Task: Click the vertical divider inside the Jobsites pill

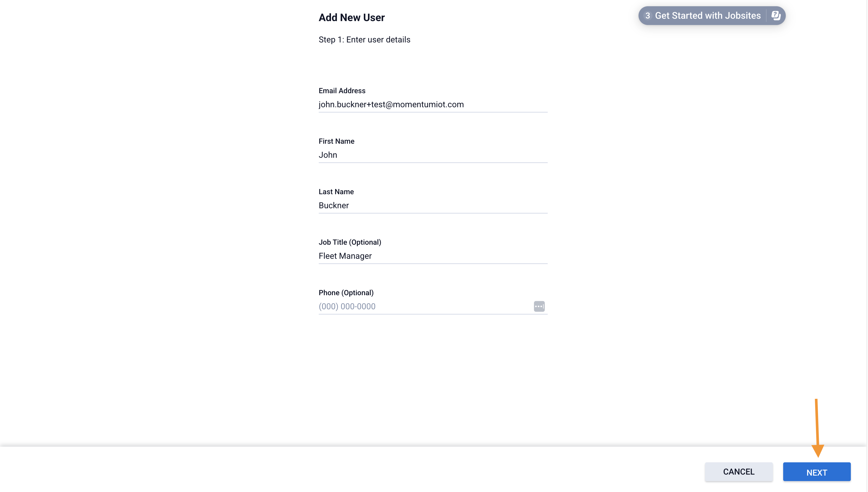Action: [x=766, y=16]
